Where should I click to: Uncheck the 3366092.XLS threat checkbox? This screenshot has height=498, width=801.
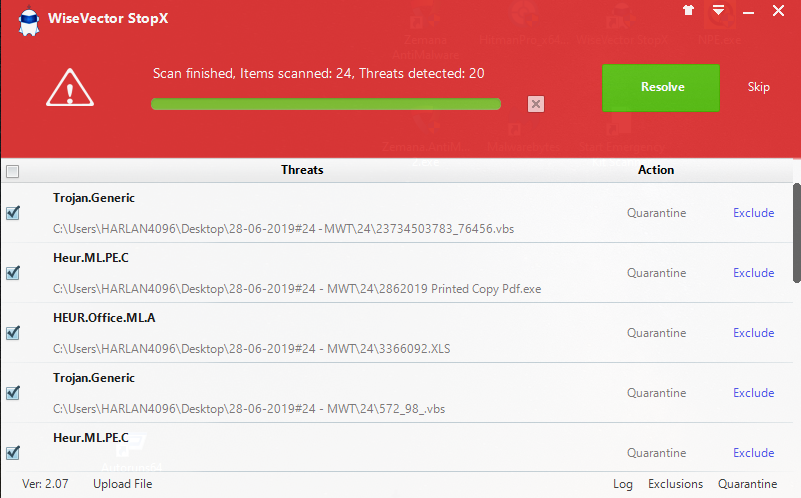point(13,333)
